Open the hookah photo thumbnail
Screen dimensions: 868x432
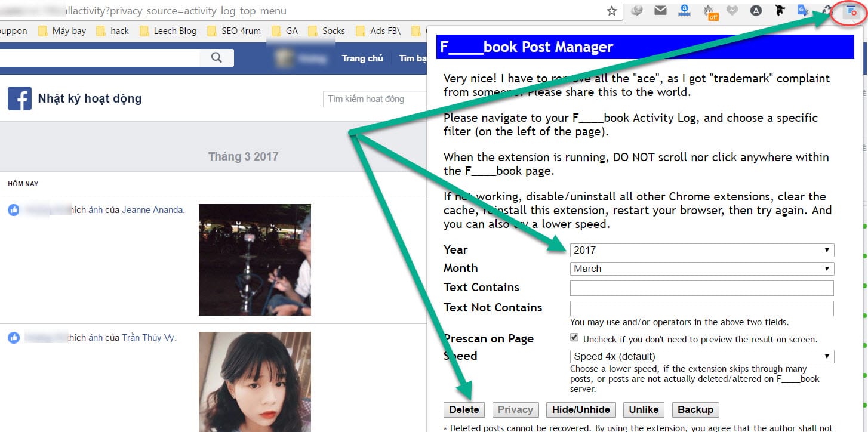click(x=255, y=260)
